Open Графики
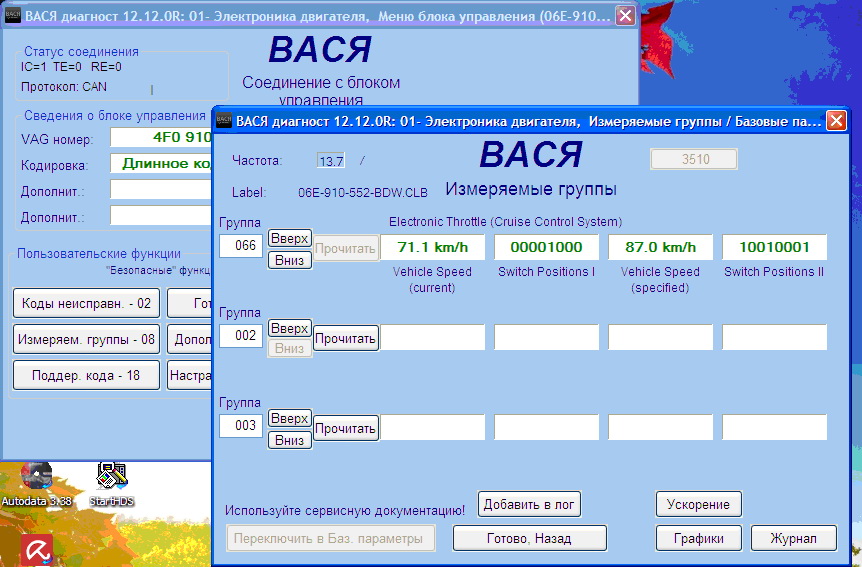 698,538
